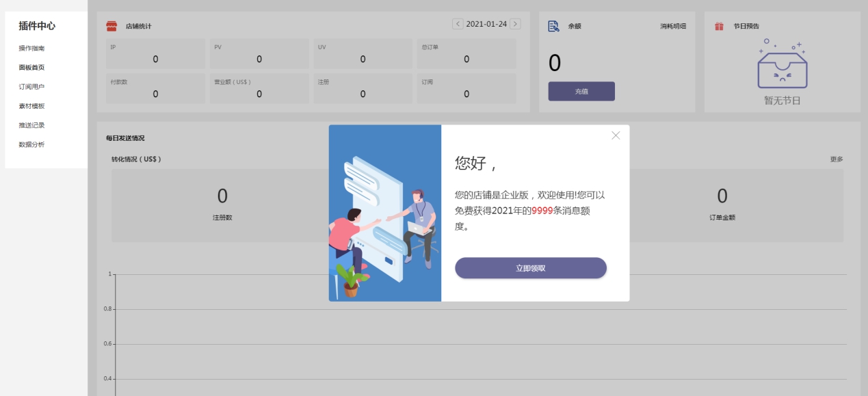Click the balance document icon beside 余额
Image resolution: width=868 pixels, height=396 pixels.
point(553,26)
